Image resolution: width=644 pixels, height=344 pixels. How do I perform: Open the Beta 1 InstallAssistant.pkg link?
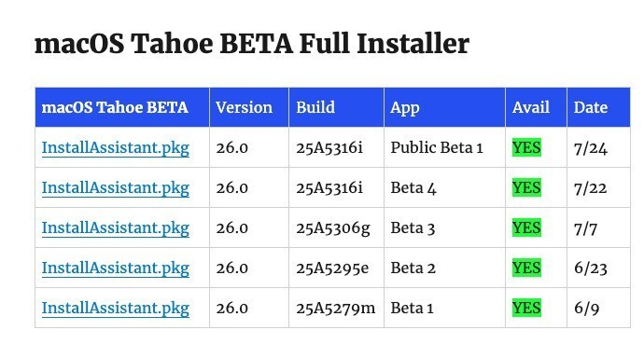[x=116, y=308]
